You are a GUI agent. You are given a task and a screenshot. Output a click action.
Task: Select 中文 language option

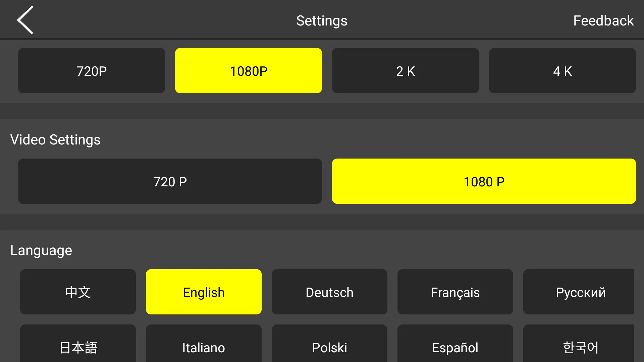tap(78, 292)
